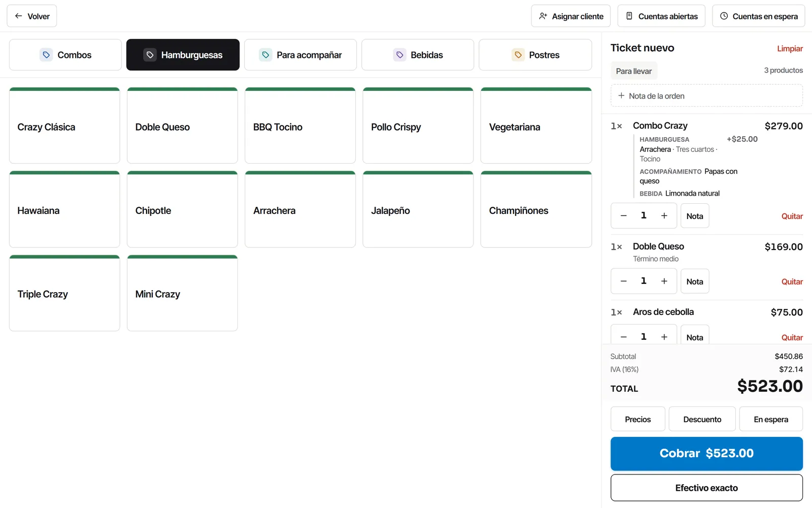Increase Combo Crazy quantity with plus
The image size is (812, 508).
(664, 216)
